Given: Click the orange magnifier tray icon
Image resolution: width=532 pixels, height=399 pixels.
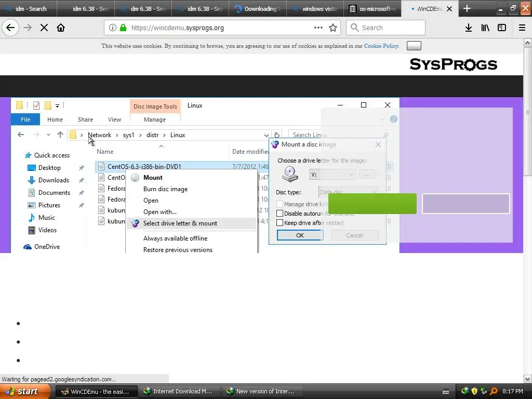Looking at the screenshot, I should point(494,391).
